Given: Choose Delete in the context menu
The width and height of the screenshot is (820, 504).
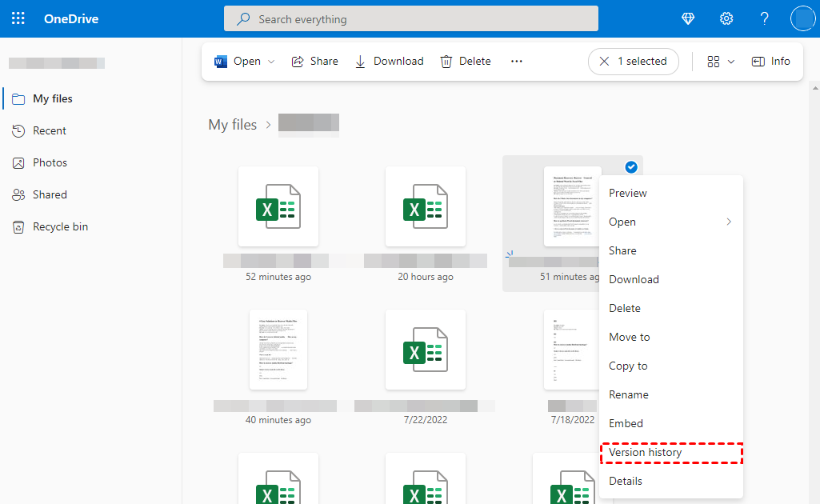Looking at the screenshot, I should coord(671,309).
